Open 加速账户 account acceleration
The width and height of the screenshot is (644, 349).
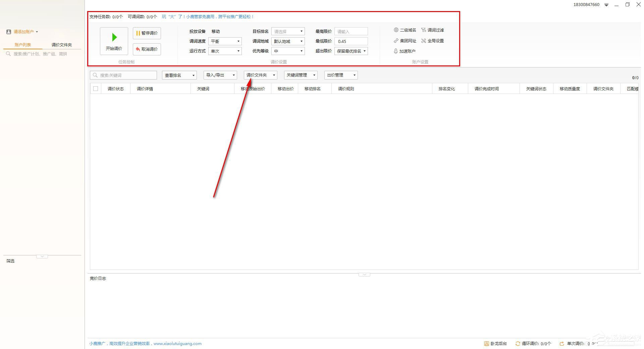405,51
